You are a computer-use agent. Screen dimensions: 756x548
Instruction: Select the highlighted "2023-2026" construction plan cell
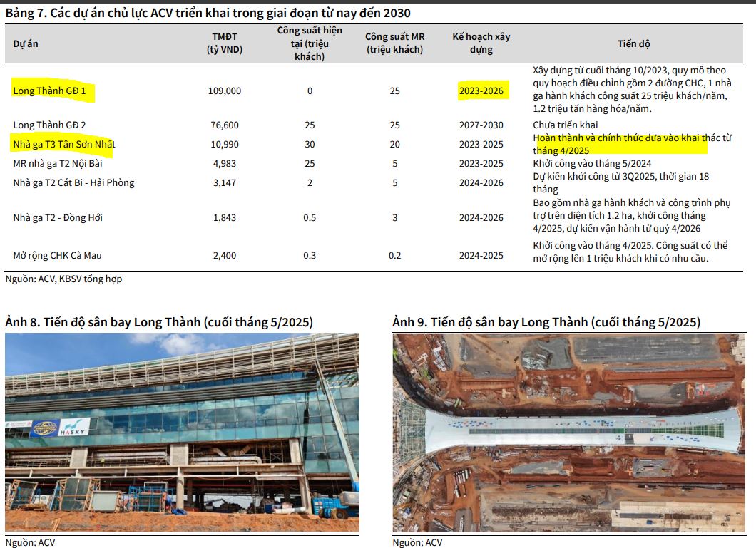point(481,91)
